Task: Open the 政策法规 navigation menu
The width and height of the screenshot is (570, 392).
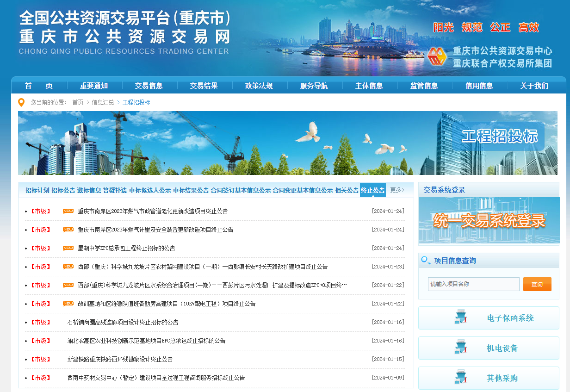Action: pyautogui.click(x=259, y=86)
